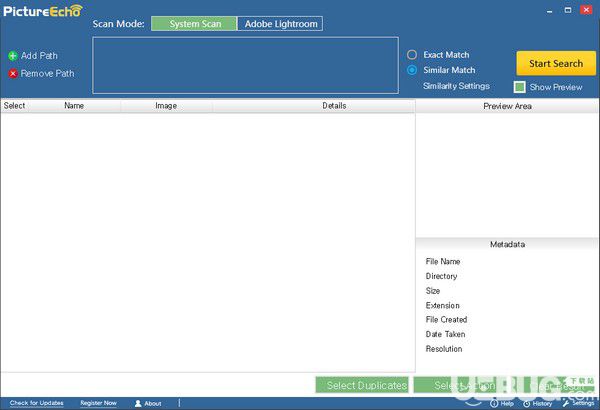
Task: Click inside the scan paths list box
Action: coord(245,65)
